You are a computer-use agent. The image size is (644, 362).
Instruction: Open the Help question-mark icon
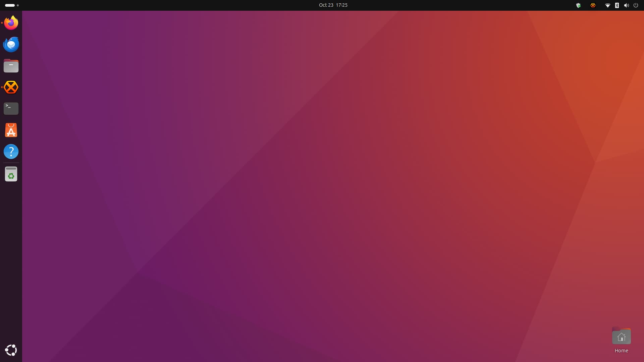pos(11,152)
